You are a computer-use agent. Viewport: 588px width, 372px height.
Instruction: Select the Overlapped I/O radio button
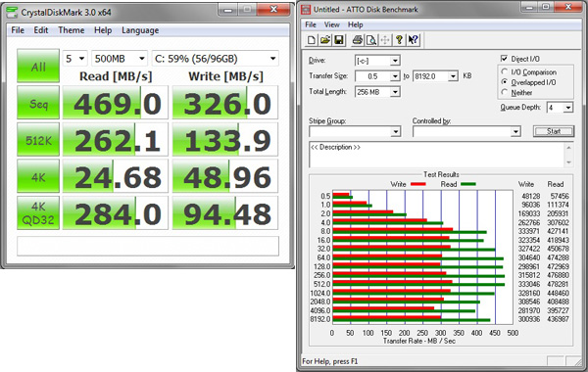tap(505, 81)
